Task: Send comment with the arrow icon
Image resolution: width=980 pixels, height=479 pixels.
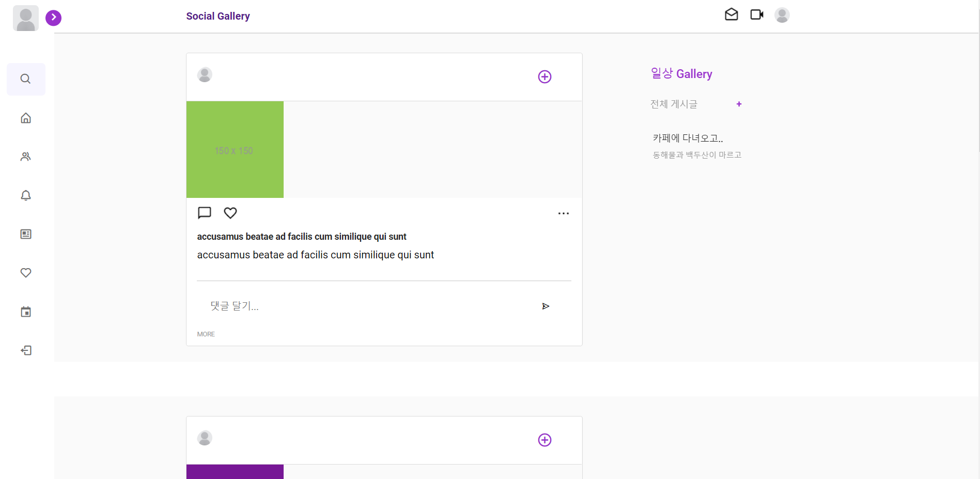Action: 546,306
